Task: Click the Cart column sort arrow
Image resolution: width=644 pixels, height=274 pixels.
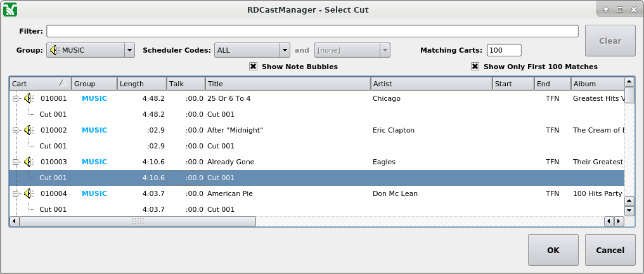Action: (62, 83)
